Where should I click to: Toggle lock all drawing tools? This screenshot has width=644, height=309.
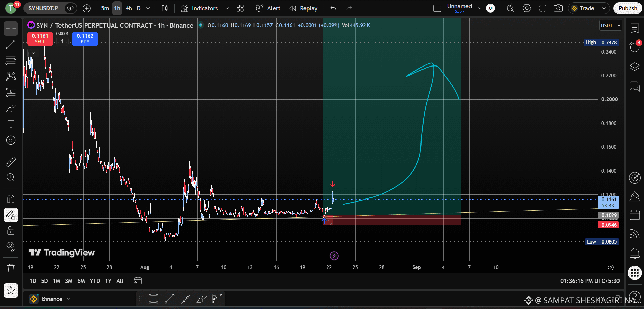(x=11, y=231)
